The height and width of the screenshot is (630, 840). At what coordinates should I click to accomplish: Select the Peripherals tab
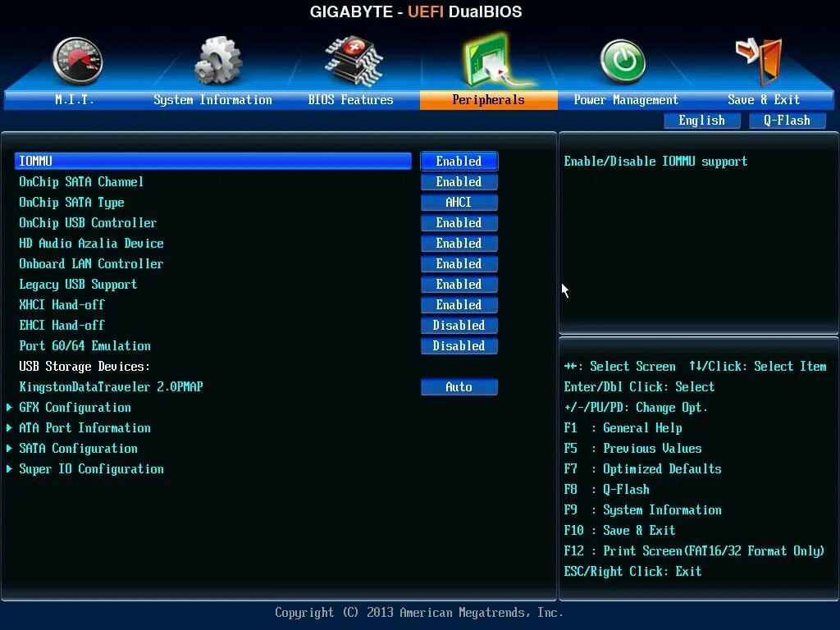(489, 99)
